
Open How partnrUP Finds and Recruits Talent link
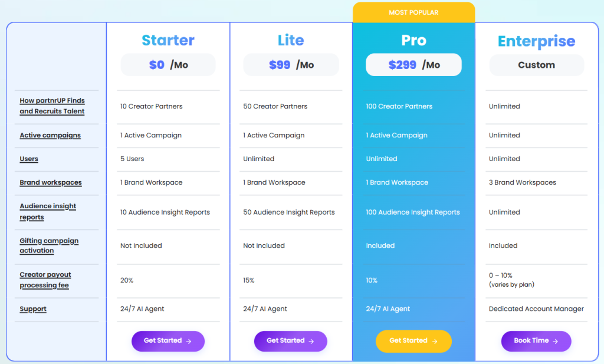coord(52,106)
